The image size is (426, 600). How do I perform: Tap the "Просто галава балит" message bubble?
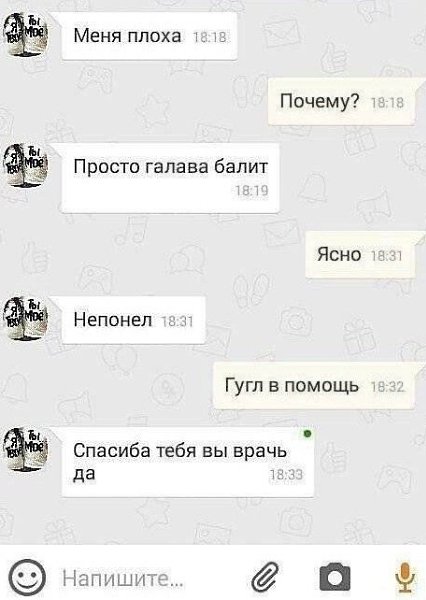[x=170, y=178]
